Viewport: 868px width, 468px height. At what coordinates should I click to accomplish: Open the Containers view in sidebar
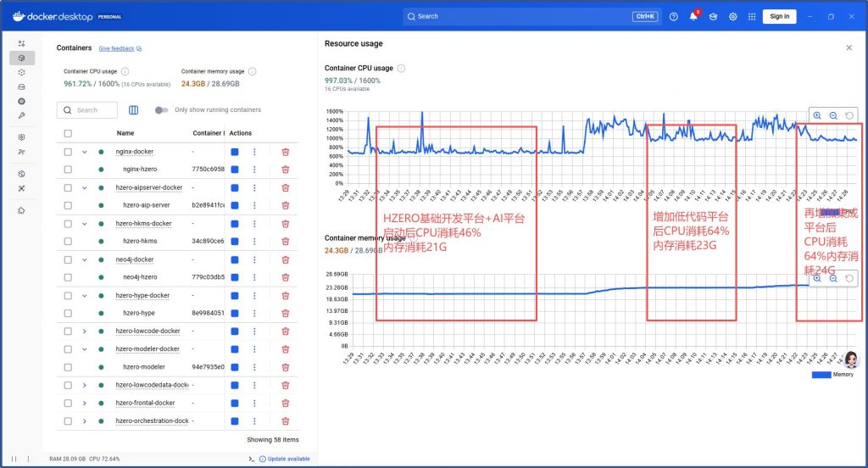(21, 58)
